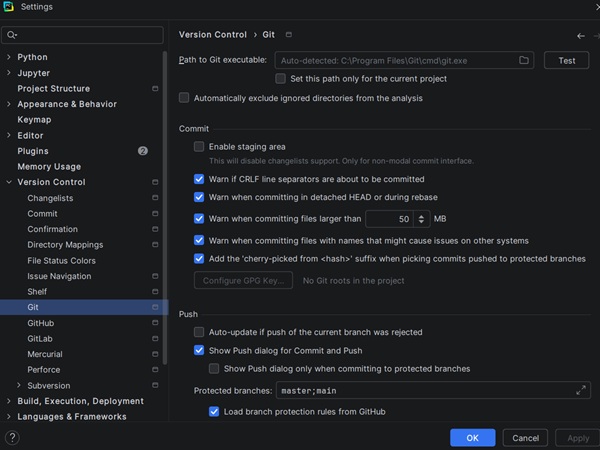Image resolution: width=600 pixels, height=450 pixels.
Task: Enable Auto-update if push was rejected
Action: 199,332
